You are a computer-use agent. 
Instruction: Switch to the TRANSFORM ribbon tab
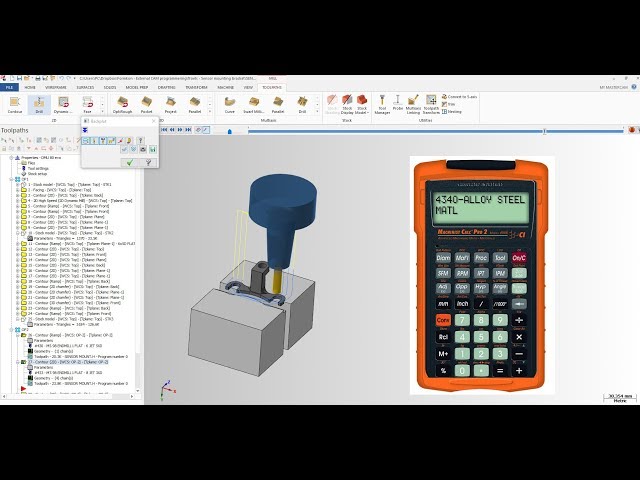pos(196,87)
